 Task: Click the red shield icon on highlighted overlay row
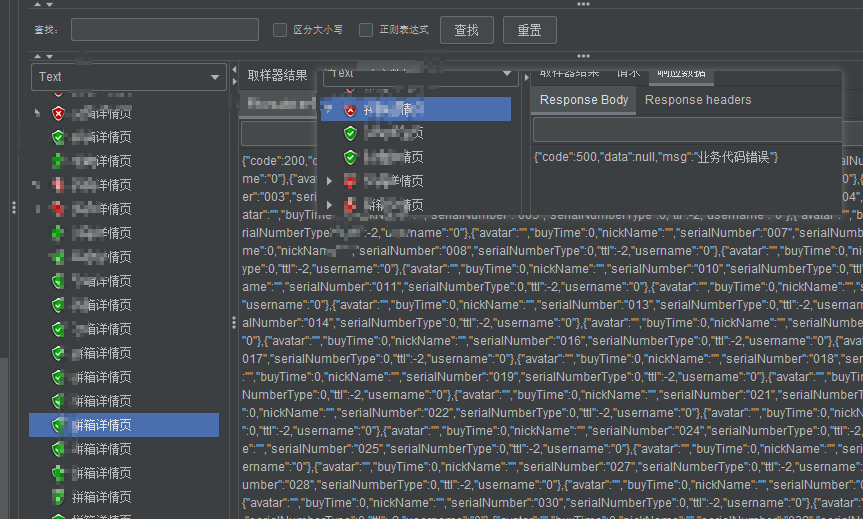point(350,110)
